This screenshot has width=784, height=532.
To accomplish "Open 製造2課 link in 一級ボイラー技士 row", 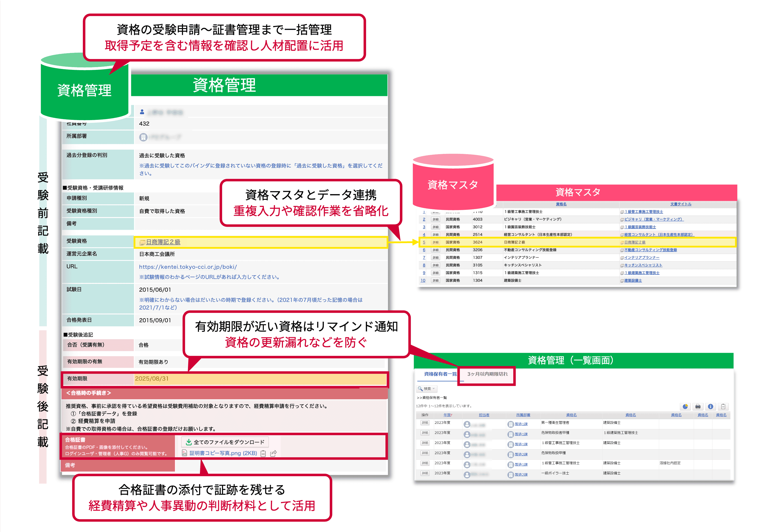I will tap(521, 475).
